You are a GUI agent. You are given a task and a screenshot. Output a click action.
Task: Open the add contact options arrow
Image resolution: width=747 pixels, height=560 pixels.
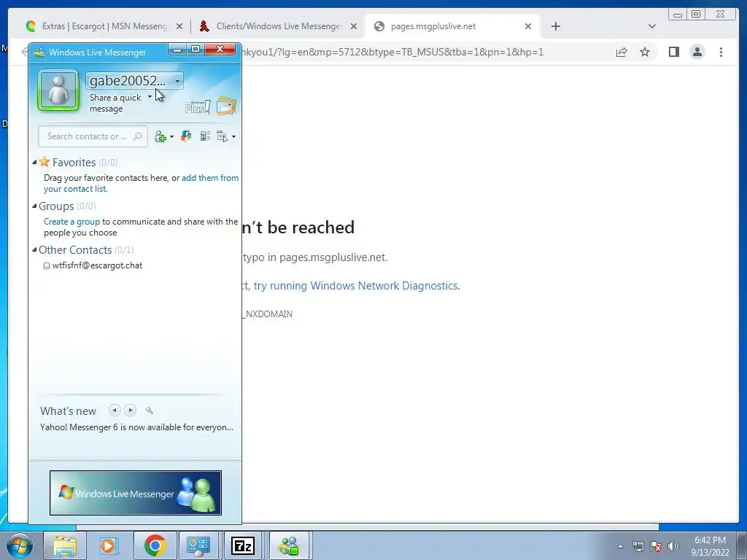pos(171,137)
